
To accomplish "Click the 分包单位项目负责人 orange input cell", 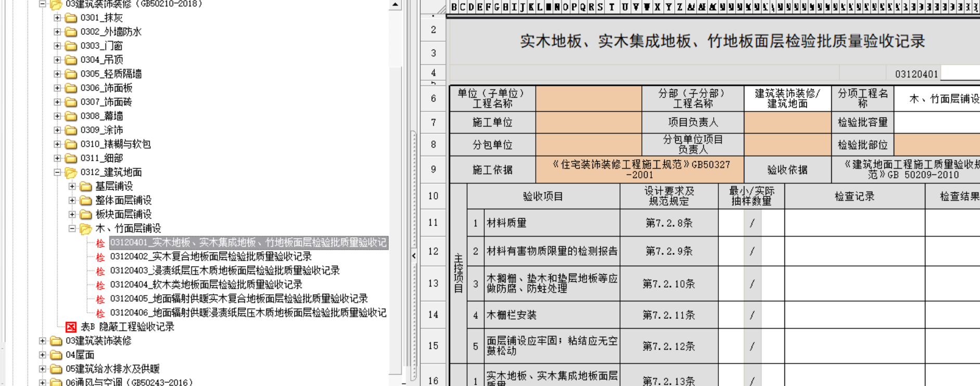I will pos(788,145).
